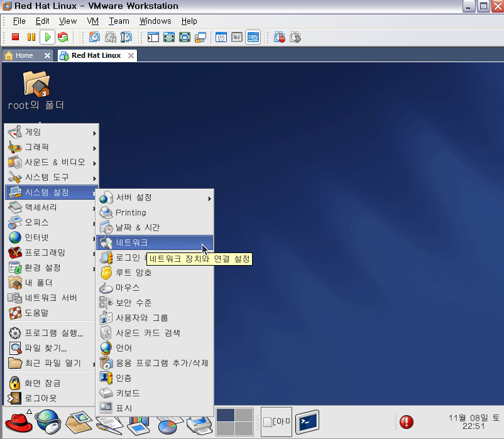The height and width of the screenshot is (439, 504).
Task: Enter full screen mode from the toolbar
Action: point(185,37)
